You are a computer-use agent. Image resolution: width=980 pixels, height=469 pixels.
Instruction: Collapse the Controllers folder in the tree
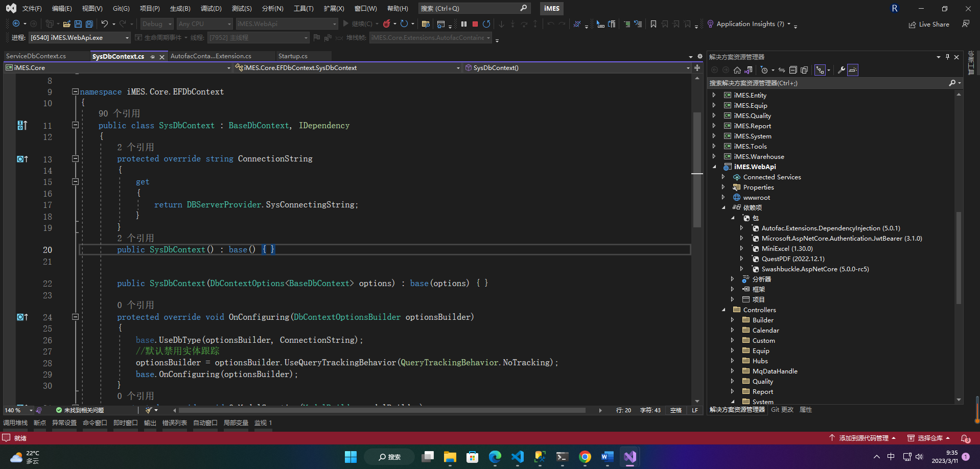click(x=724, y=310)
